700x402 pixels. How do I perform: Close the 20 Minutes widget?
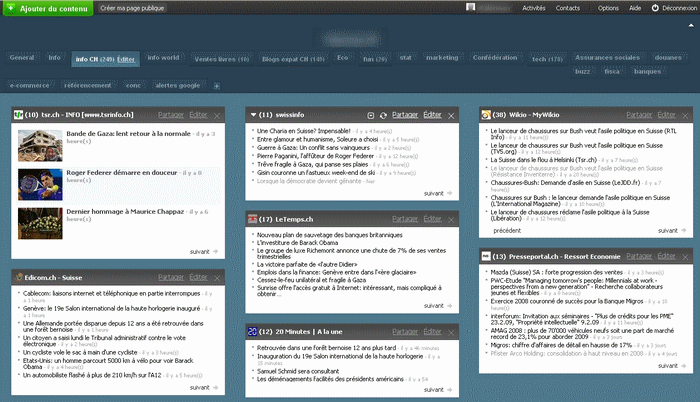tap(451, 332)
